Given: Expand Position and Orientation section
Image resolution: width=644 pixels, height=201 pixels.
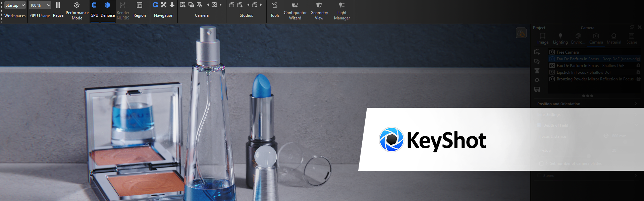Looking at the screenshot, I should click(x=587, y=104).
